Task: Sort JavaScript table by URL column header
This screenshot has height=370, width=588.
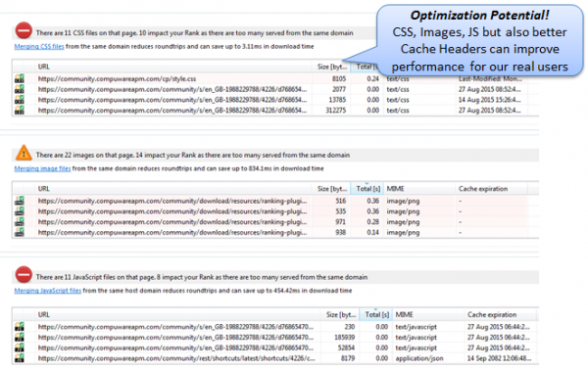Action: [x=43, y=314]
